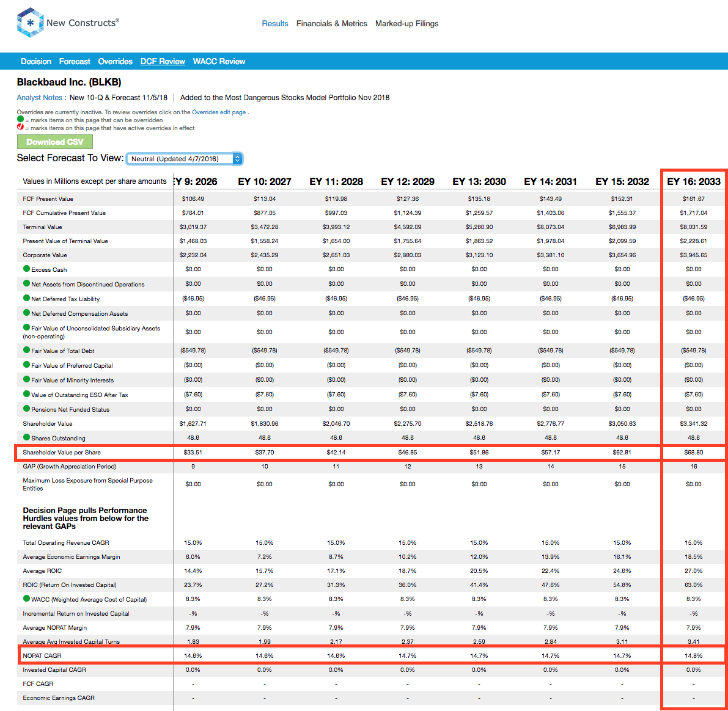This screenshot has width=728, height=711.
Task: Click the $3,341.32 Shareholder Value cell
Action: (x=694, y=423)
